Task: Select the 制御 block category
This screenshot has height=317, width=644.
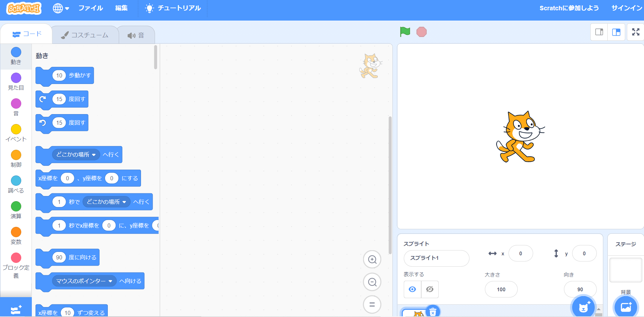Action: pyautogui.click(x=16, y=159)
